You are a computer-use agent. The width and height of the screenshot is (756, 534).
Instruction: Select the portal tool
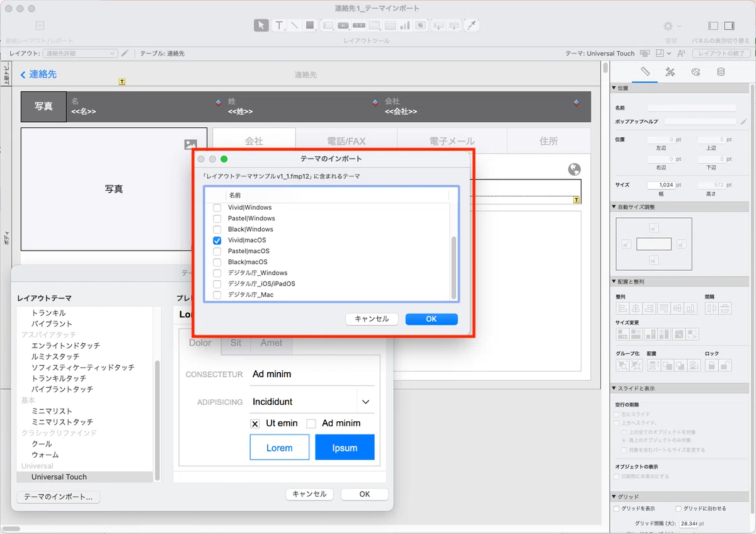point(390,25)
